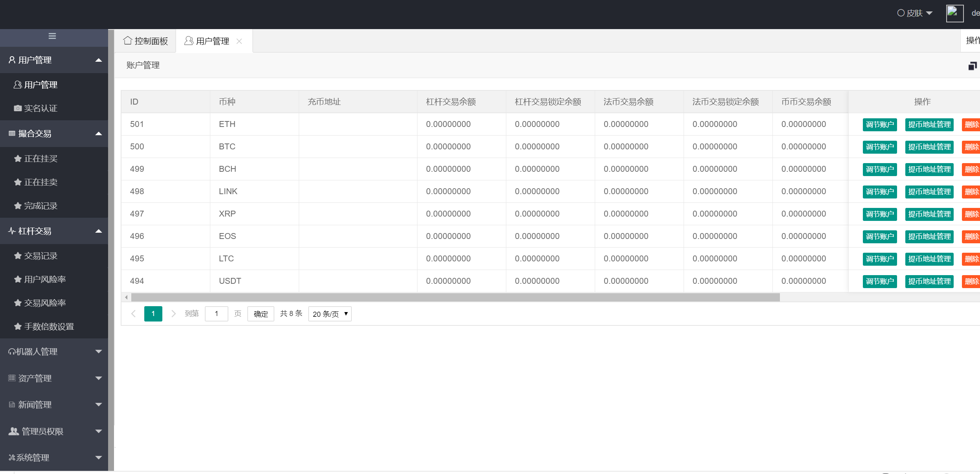Screen dimensions: 980x474
Task: Focus the page number input field
Action: 217,314
